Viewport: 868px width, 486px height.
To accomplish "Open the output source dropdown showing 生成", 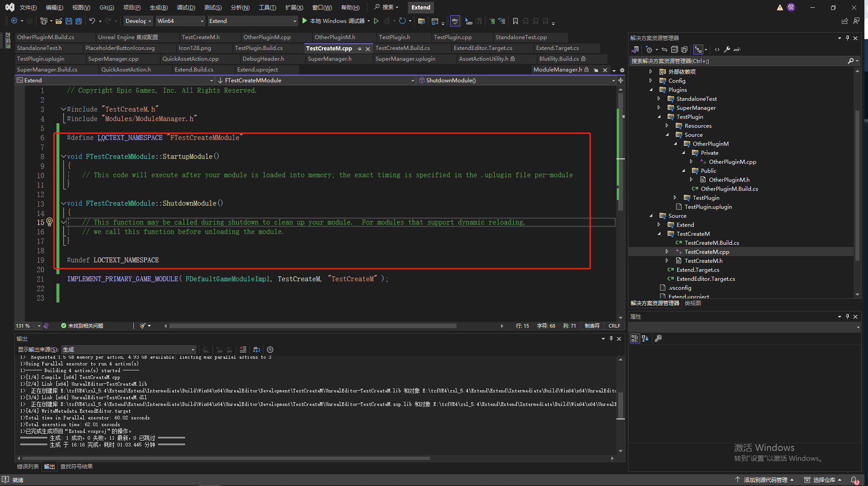I will coord(128,350).
